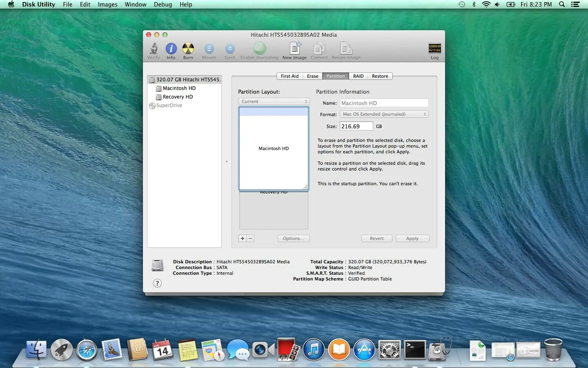588x368 pixels.
Task: Create a New Image from toolbar
Action: (x=294, y=48)
